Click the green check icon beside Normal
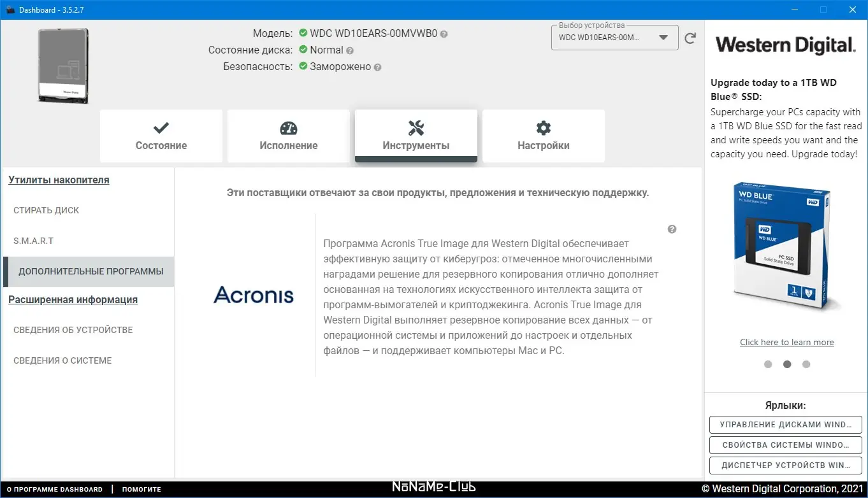Image resolution: width=868 pixels, height=498 pixels. (303, 50)
